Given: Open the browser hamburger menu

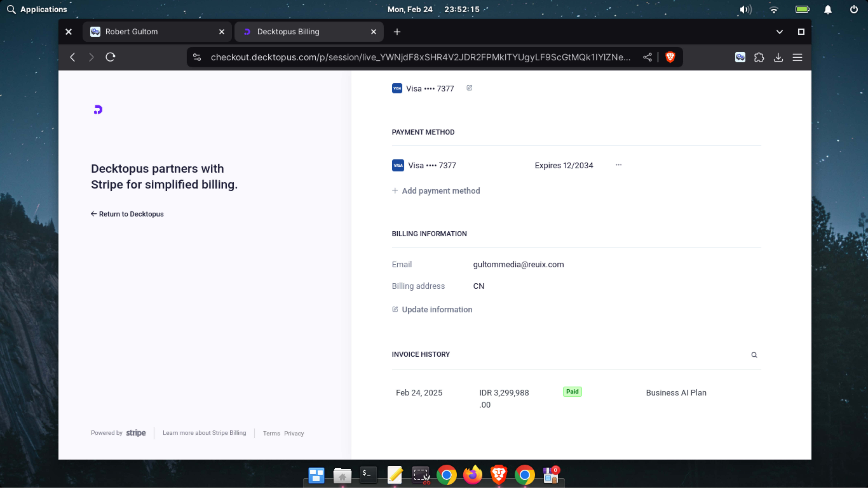Looking at the screenshot, I should (797, 57).
